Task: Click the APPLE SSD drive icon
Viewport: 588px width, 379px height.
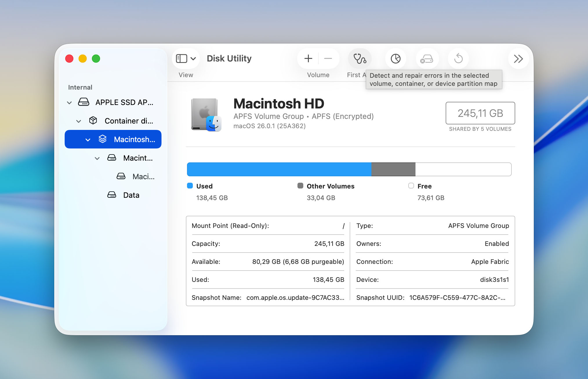Action: [84, 102]
